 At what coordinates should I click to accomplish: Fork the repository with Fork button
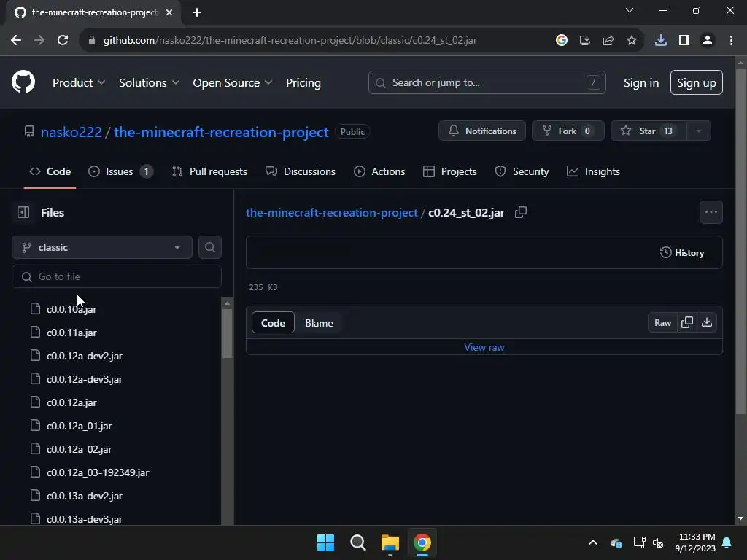(x=568, y=131)
